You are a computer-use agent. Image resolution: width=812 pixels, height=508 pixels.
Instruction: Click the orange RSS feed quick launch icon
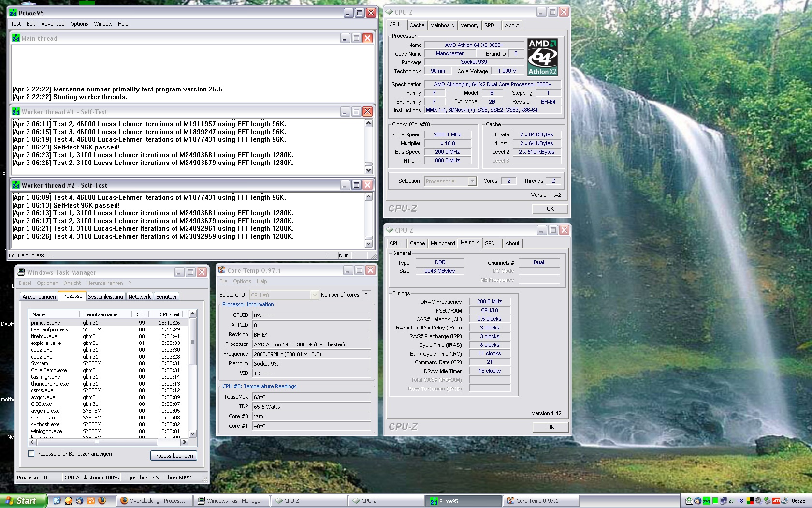91,501
